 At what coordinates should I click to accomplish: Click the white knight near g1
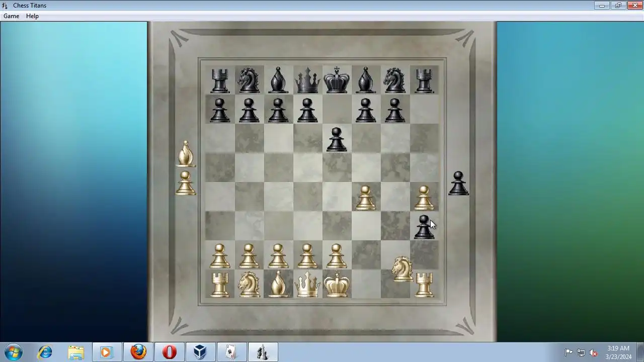pos(402,268)
